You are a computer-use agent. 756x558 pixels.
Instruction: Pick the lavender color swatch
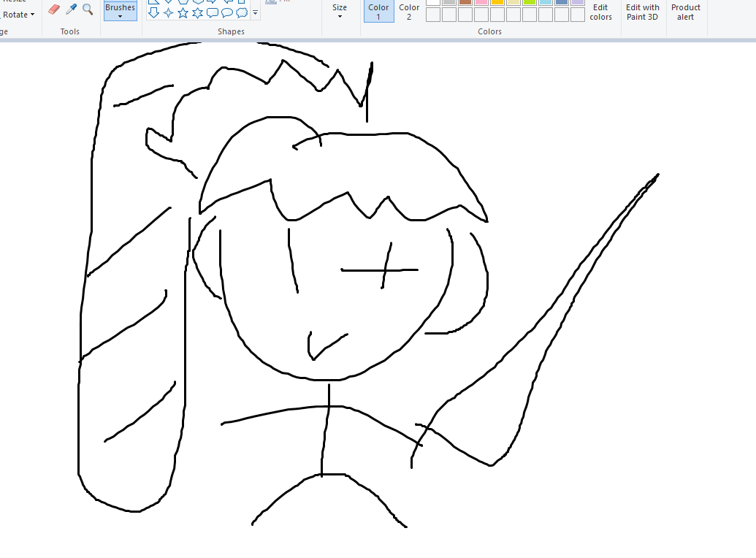[578, 2]
